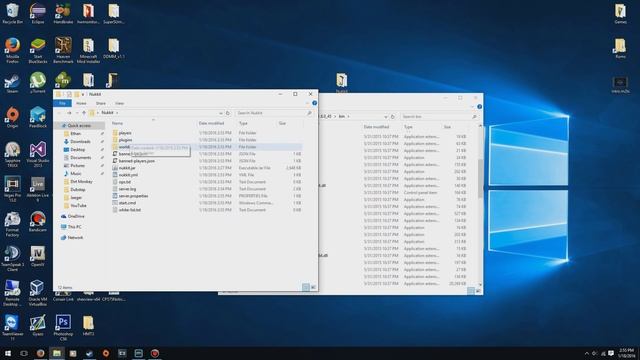
Task: Launch Mozilla Firefox from the desktop
Action: click(12, 50)
